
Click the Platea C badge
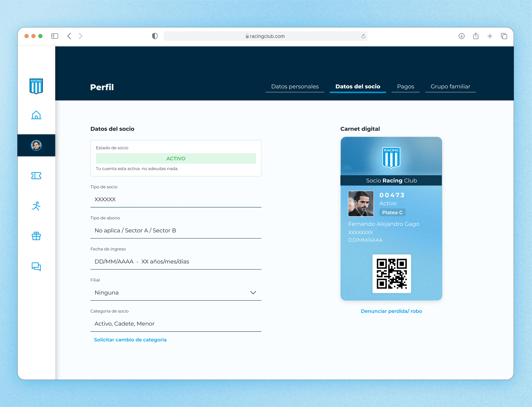coord(392,213)
